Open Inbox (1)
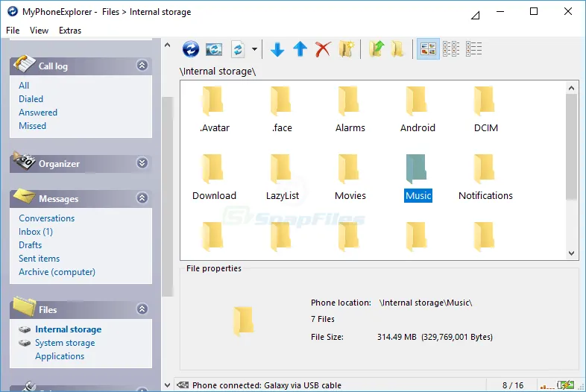 (x=36, y=232)
